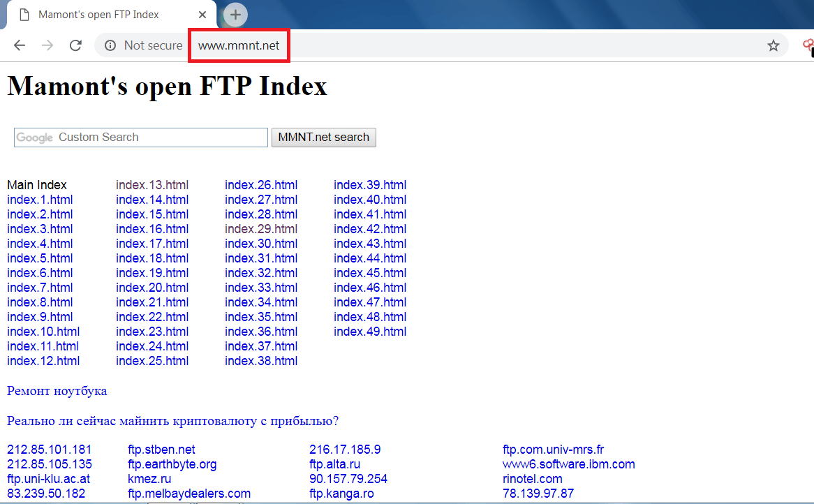Open the index.1.html link
The image size is (814, 504).
[x=40, y=200]
